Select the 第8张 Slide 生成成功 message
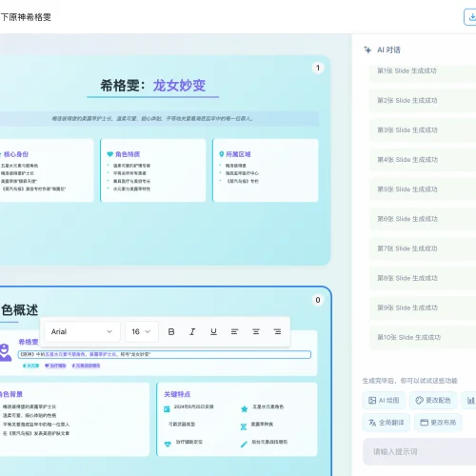This screenshot has height=476, width=476. coord(423,278)
